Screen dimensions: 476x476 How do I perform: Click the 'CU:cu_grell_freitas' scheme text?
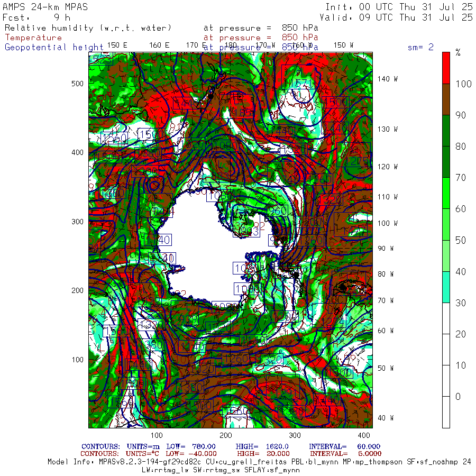246,462
